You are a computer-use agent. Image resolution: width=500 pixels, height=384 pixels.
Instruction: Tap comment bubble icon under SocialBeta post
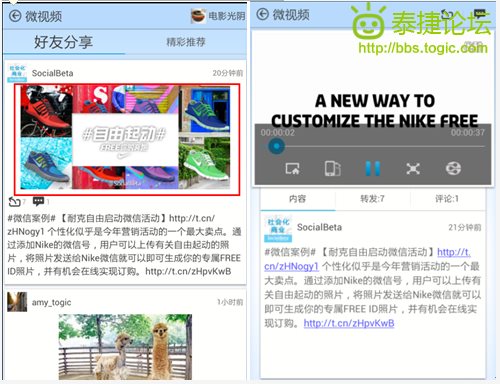coord(38,201)
